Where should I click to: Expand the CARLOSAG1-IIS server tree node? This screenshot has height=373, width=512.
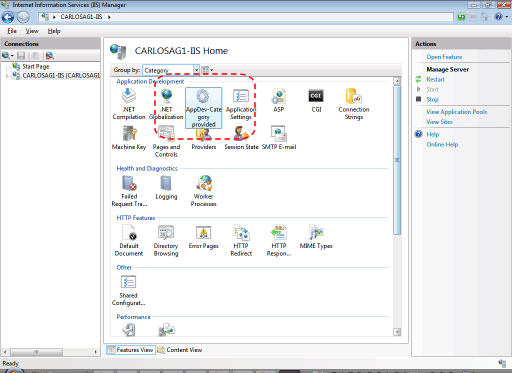[7, 76]
